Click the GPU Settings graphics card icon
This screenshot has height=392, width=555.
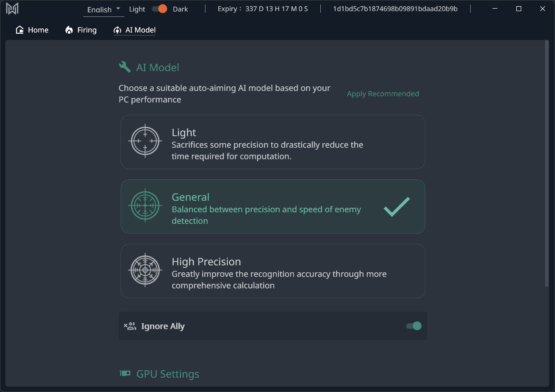125,373
